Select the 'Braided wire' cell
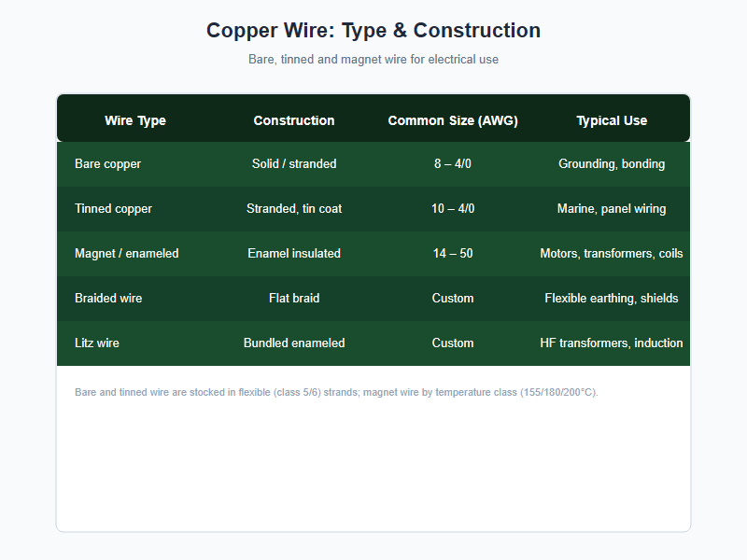 click(x=108, y=298)
